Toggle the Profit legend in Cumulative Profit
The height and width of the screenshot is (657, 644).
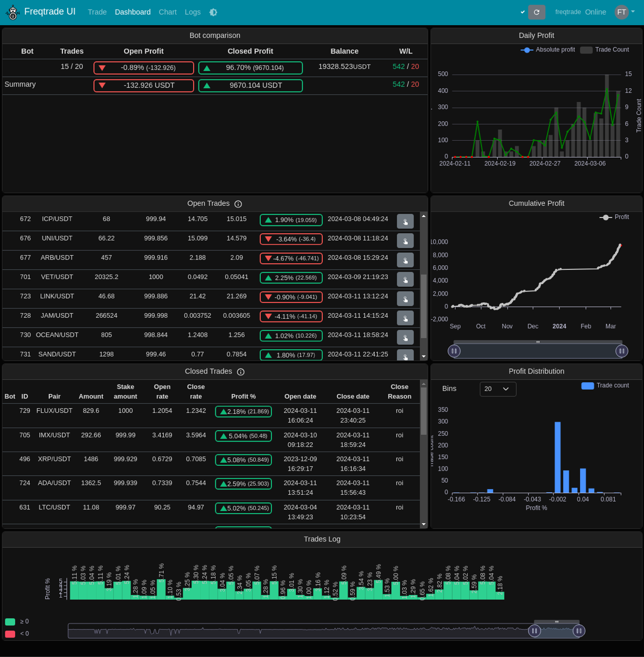coord(614,217)
